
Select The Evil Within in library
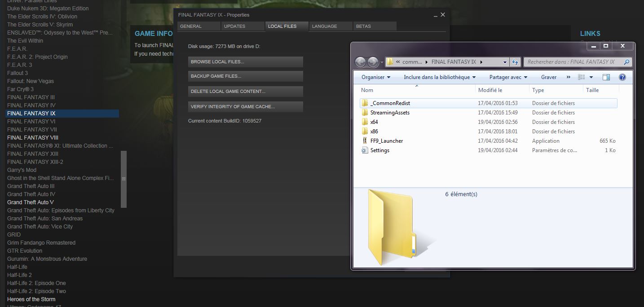point(25,41)
